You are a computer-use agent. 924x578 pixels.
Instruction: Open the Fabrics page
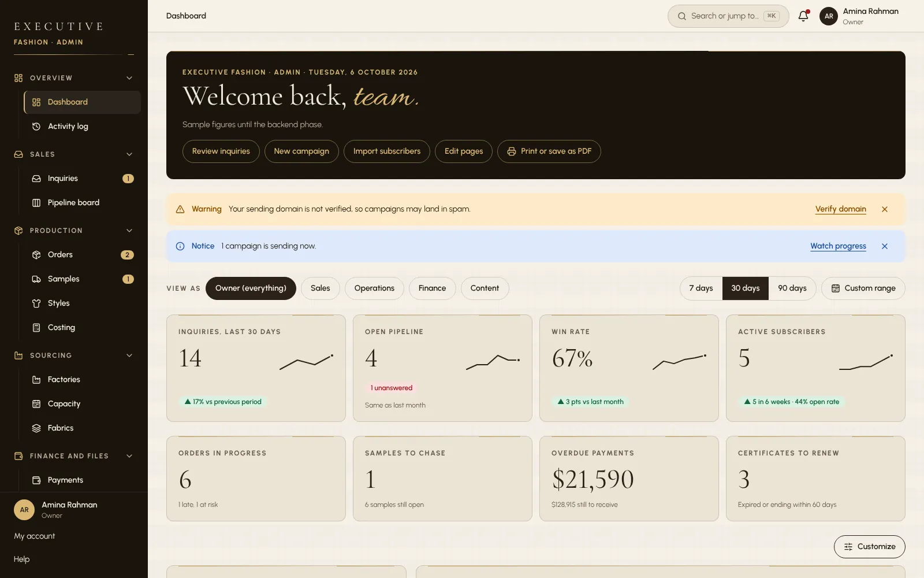point(82,428)
